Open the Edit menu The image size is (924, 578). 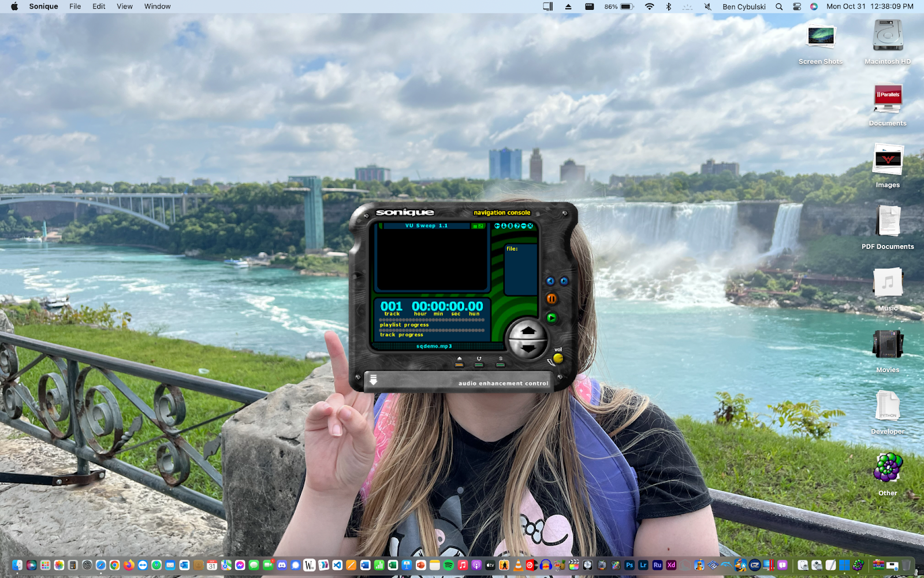[99, 6]
